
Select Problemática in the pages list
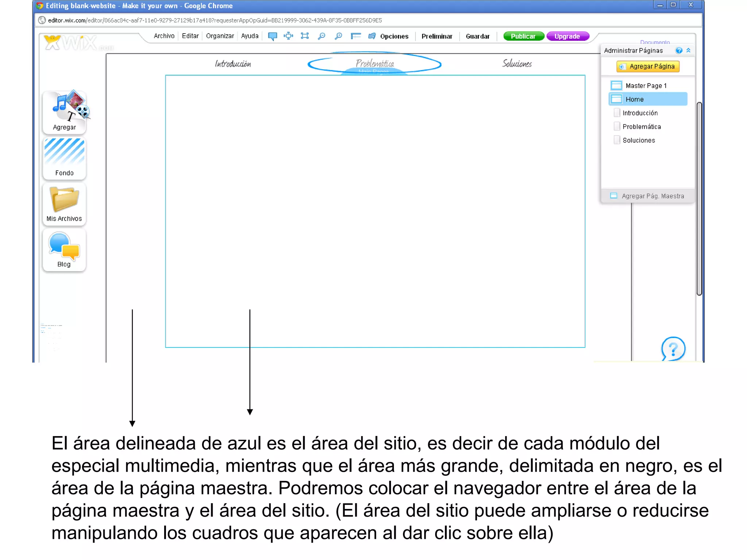pos(642,127)
